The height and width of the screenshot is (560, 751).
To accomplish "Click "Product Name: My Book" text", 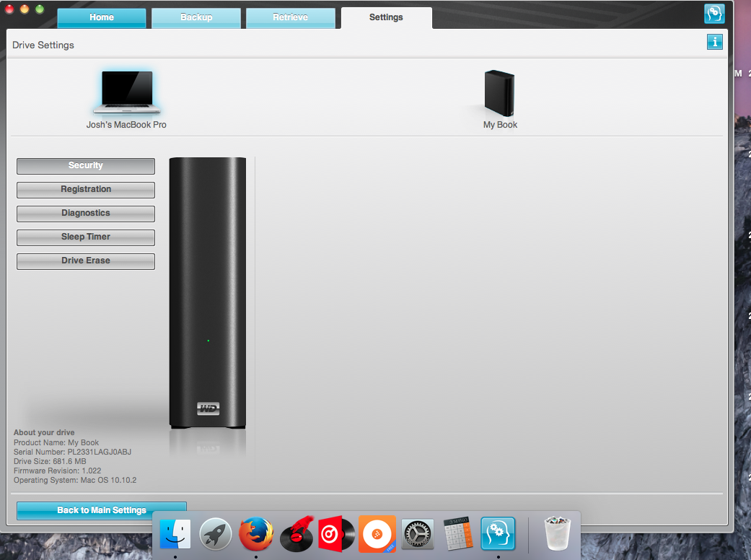I will [56, 442].
